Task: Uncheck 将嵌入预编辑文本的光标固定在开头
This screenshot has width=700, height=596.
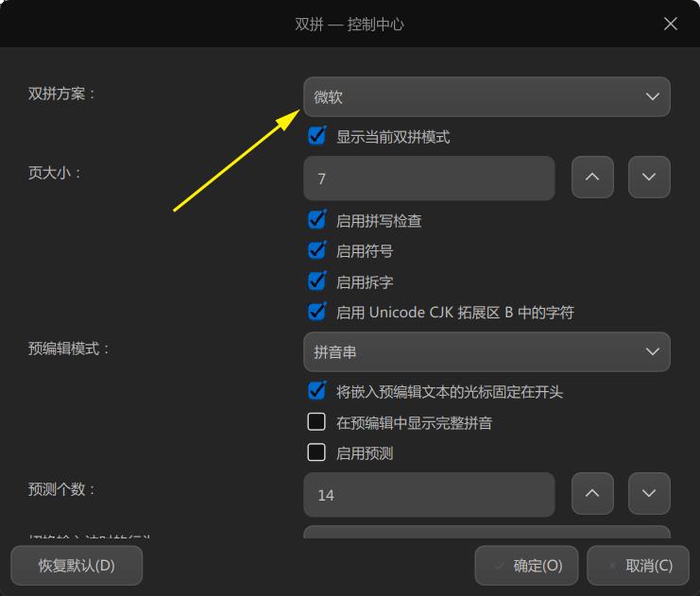Action: tap(317, 391)
